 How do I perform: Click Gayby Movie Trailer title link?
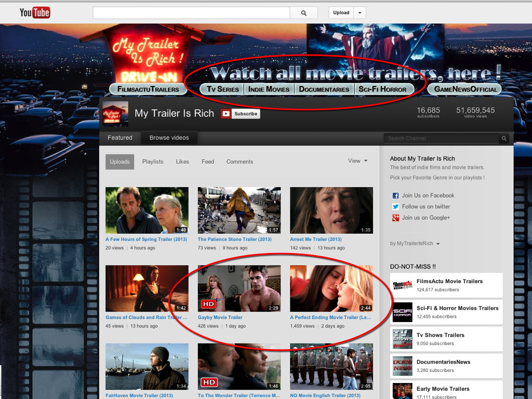pyautogui.click(x=220, y=317)
